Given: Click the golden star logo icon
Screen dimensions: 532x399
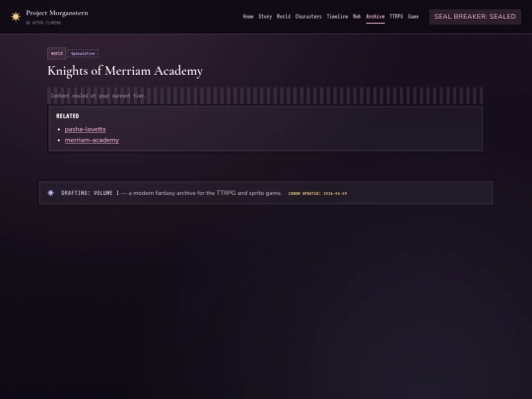Looking at the screenshot, I should click(x=16, y=17).
